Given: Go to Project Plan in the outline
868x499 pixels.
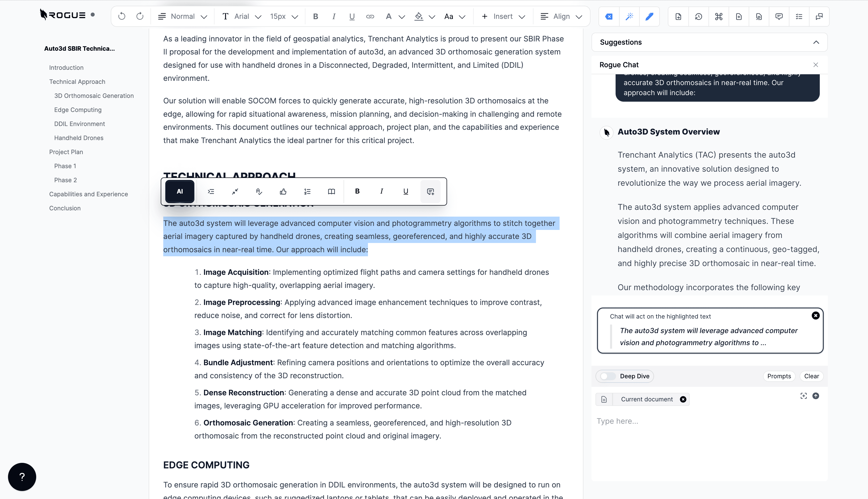Looking at the screenshot, I should pos(66,152).
